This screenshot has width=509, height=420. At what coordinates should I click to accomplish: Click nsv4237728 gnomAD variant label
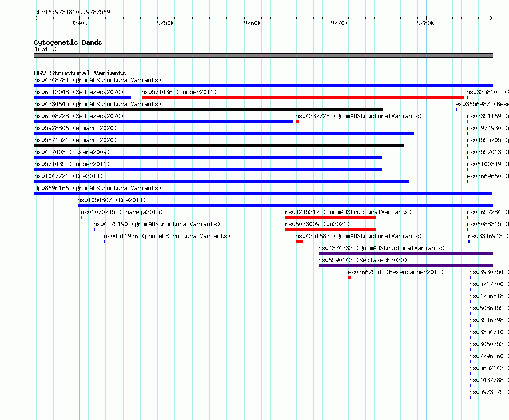pos(359,116)
